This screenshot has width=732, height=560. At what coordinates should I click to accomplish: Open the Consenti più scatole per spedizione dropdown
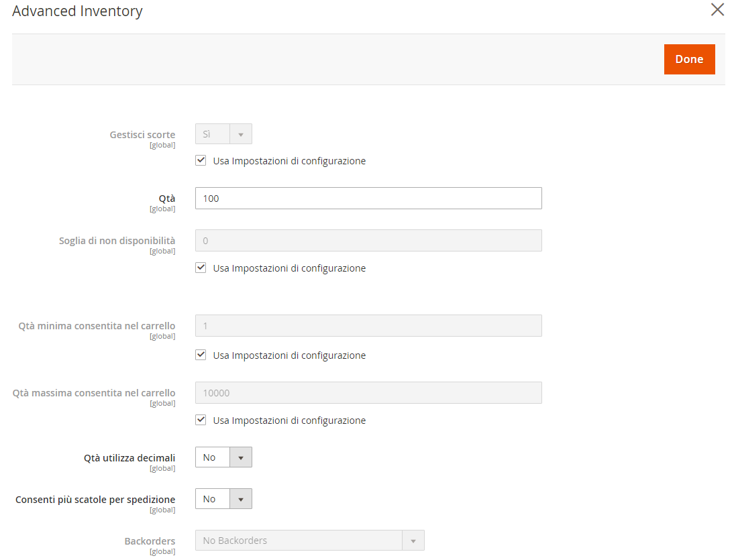pos(223,498)
